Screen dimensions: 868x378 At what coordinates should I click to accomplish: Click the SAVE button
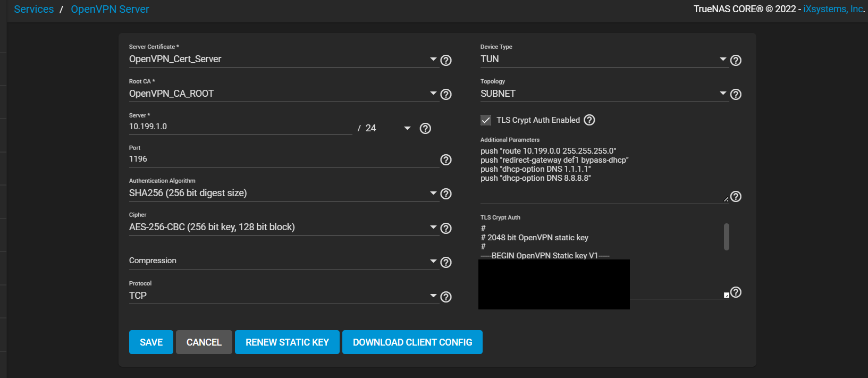point(151,342)
